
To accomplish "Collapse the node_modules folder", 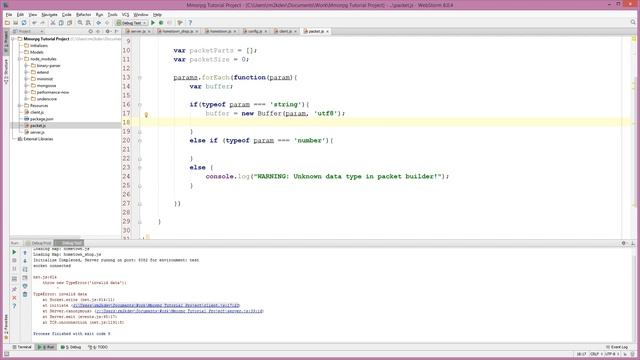I will (20, 59).
